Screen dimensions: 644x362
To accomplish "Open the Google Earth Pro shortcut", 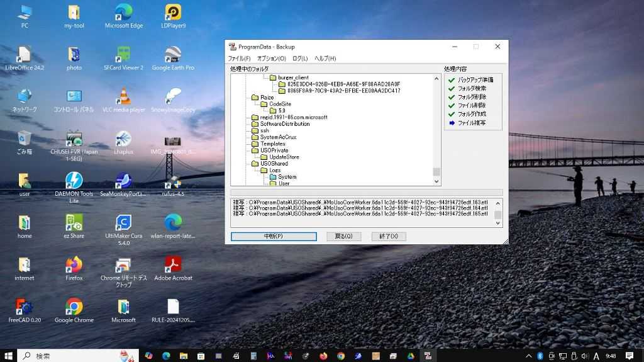I will (173, 55).
